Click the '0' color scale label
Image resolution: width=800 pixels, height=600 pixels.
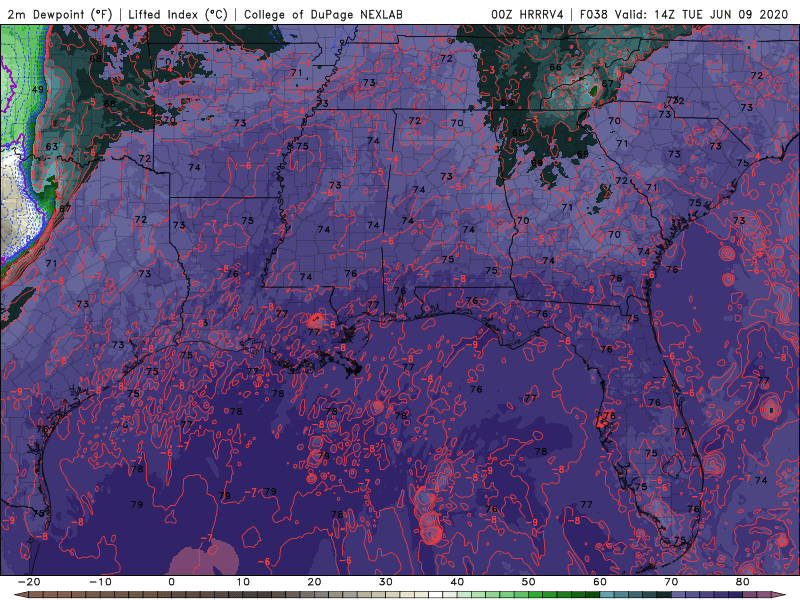(x=171, y=582)
